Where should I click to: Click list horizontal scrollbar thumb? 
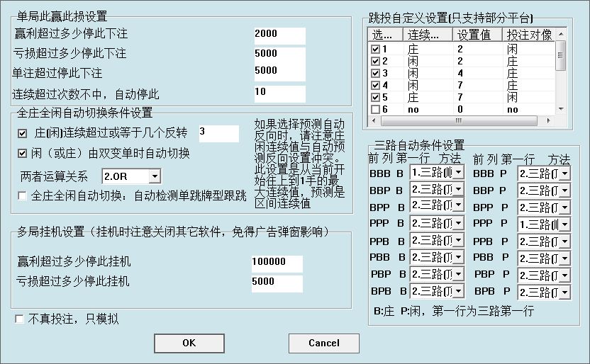[459, 120]
